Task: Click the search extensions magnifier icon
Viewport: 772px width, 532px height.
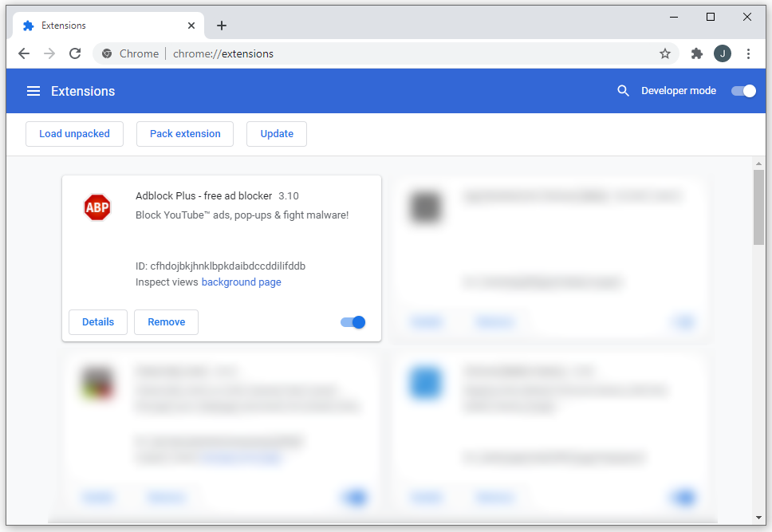Action: pyautogui.click(x=623, y=91)
